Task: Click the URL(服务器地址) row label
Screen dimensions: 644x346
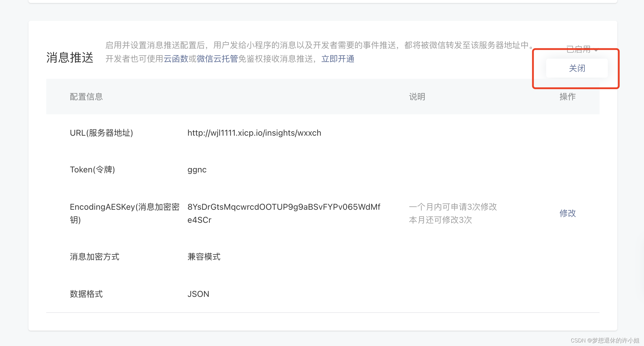Action: (x=101, y=133)
